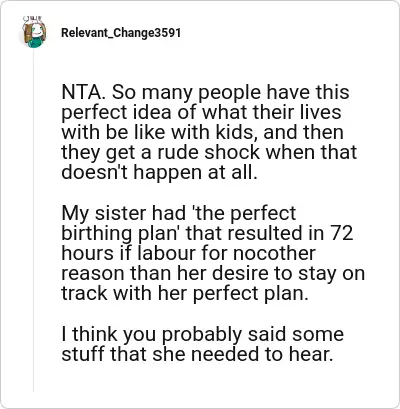Viewport: 400px width, 409px height.
Task: Click the words "birthing plan'" in comment
Action: (121, 233)
